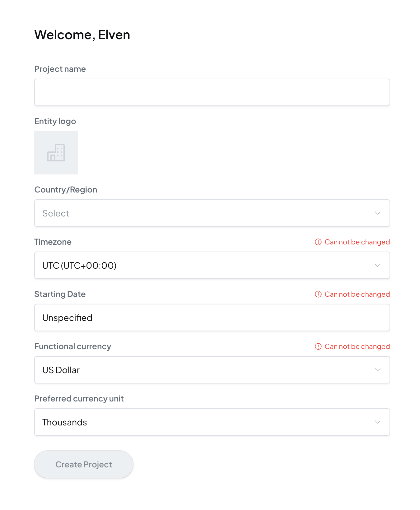The height and width of the screenshot is (510, 420).
Task: Click the Timezone chevron arrow
Action: (377, 266)
